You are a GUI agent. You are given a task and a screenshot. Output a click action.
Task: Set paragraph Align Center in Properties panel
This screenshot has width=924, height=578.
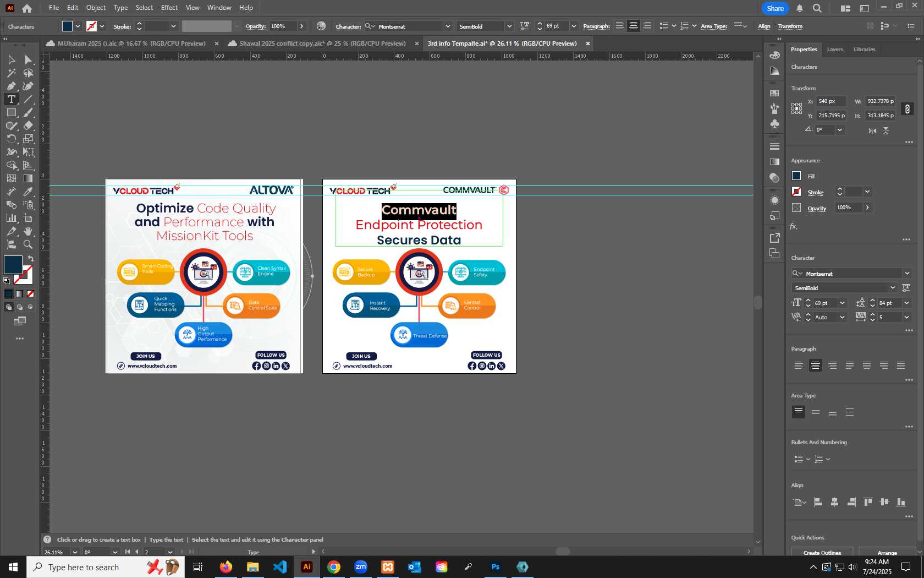tap(816, 366)
